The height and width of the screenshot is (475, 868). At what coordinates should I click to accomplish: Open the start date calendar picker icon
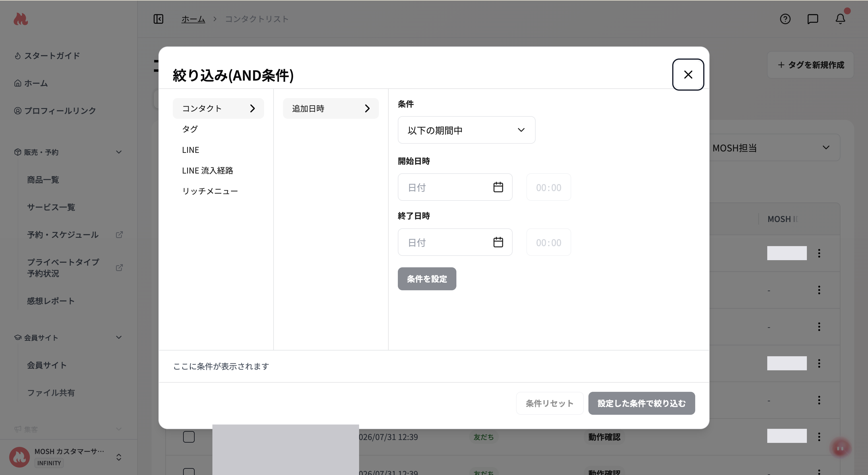(x=498, y=187)
